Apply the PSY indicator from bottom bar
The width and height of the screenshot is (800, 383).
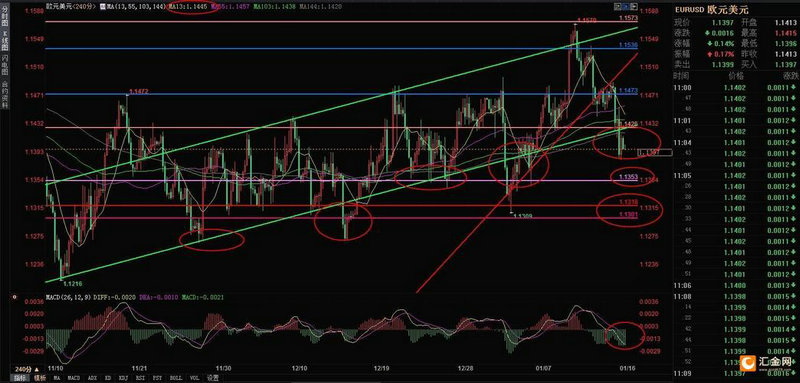(157, 378)
